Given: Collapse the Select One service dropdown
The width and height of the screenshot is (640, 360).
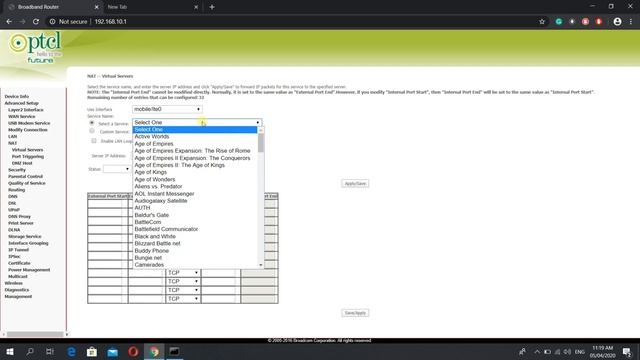Looking at the screenshot, I should [x=197, y=122].
